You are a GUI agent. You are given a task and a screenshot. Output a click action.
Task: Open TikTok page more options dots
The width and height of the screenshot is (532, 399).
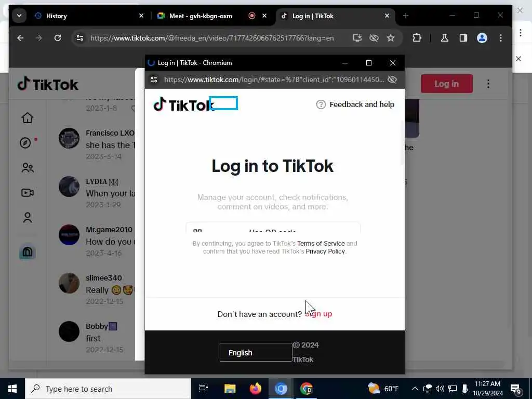(488, 84)
